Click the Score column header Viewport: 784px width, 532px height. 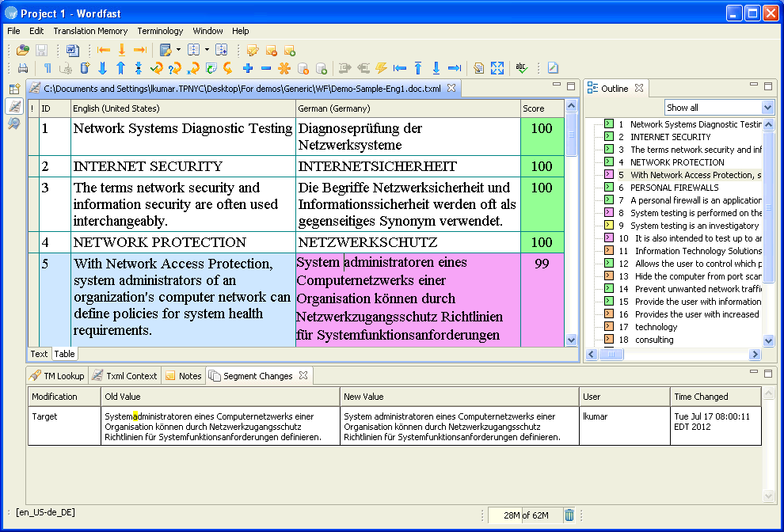542,108
